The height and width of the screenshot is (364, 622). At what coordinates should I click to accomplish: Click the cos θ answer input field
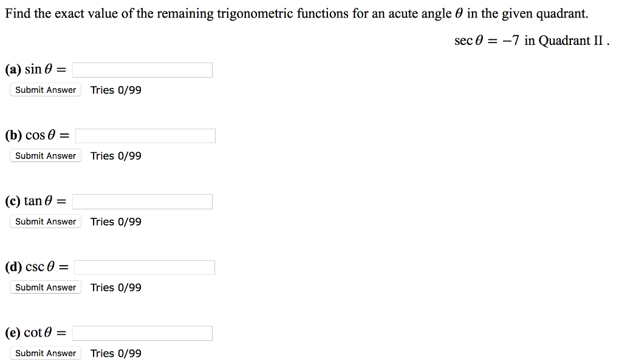(x=145, y=135)
